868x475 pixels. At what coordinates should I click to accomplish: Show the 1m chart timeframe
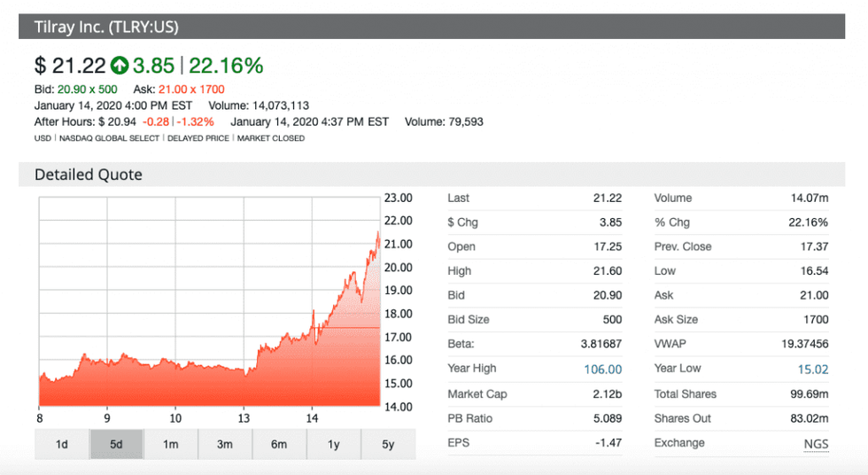pos(171,445)
